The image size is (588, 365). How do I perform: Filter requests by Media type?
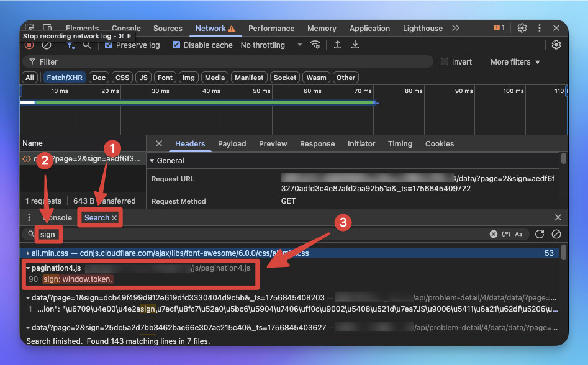click(215, 78)
